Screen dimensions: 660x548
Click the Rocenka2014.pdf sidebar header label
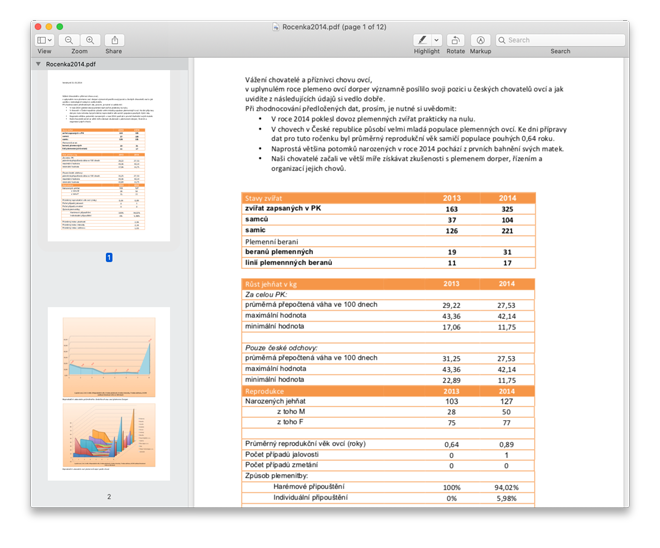point(70,64)
